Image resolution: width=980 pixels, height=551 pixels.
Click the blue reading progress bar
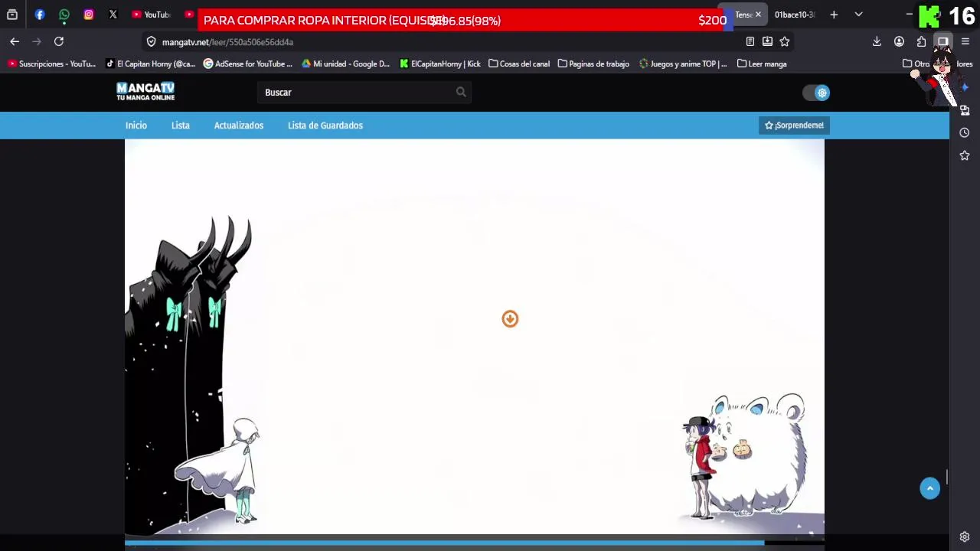click(444, 543)
